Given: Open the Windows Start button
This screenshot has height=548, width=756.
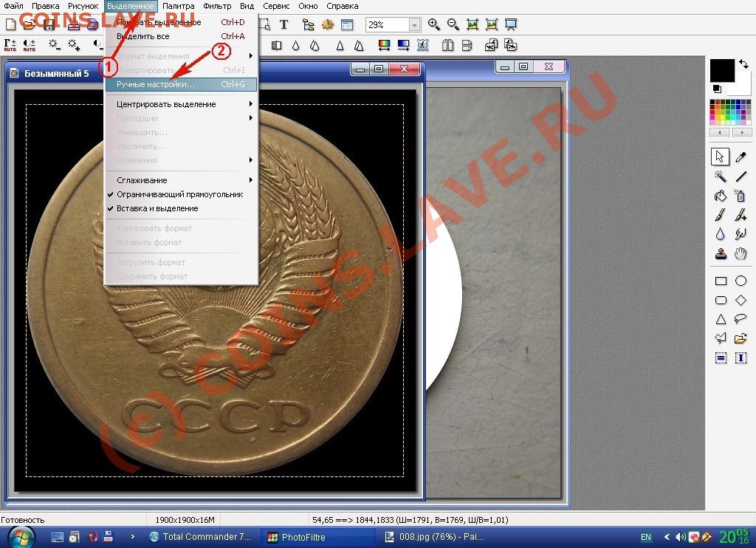Looking at the screenshot, I should click(20, 538).
